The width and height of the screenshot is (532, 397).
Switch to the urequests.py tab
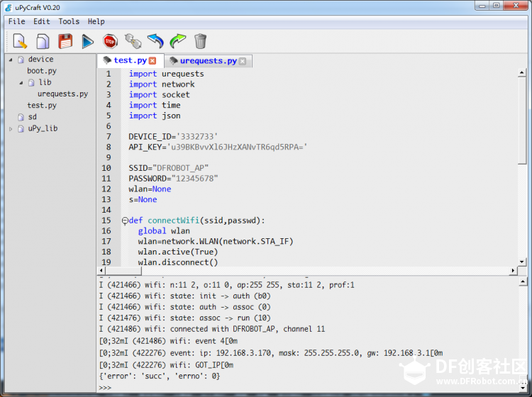tap(209, 61)
